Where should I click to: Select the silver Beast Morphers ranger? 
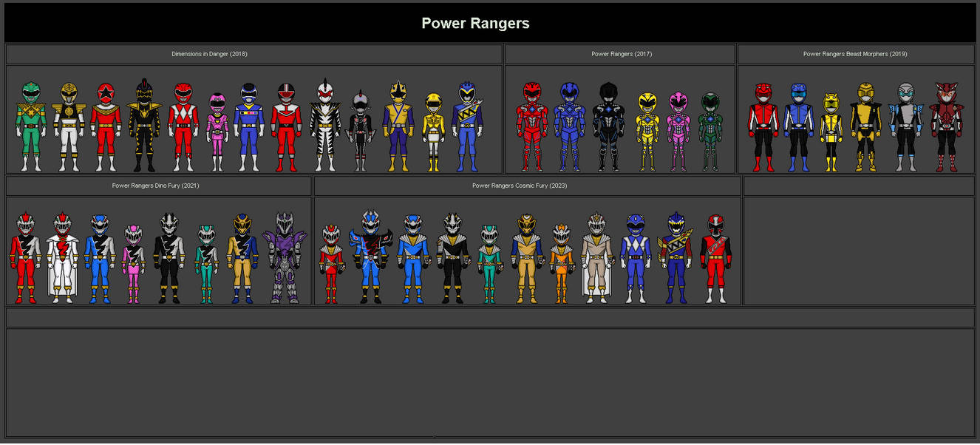click(x=906, y=127)
